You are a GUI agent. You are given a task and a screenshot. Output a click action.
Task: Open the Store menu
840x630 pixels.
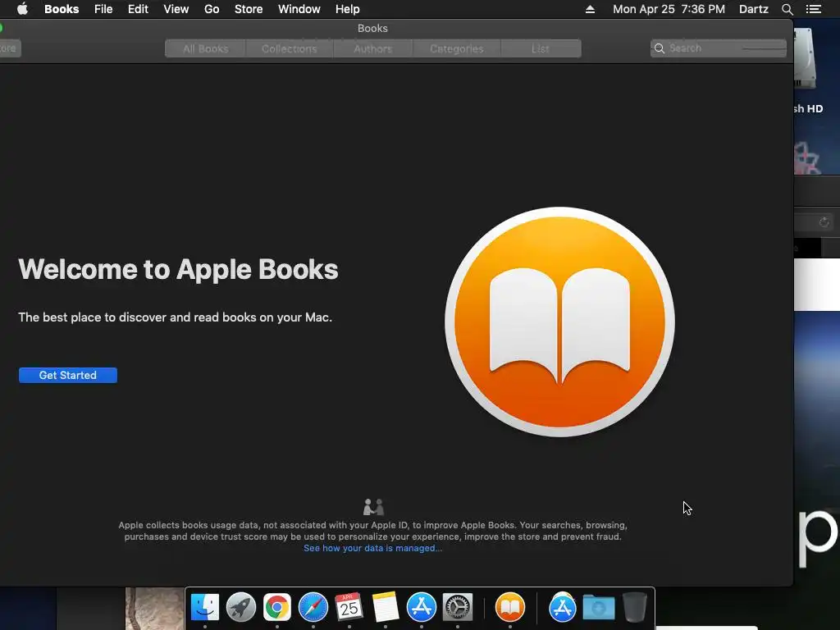(x=249, y=9)
